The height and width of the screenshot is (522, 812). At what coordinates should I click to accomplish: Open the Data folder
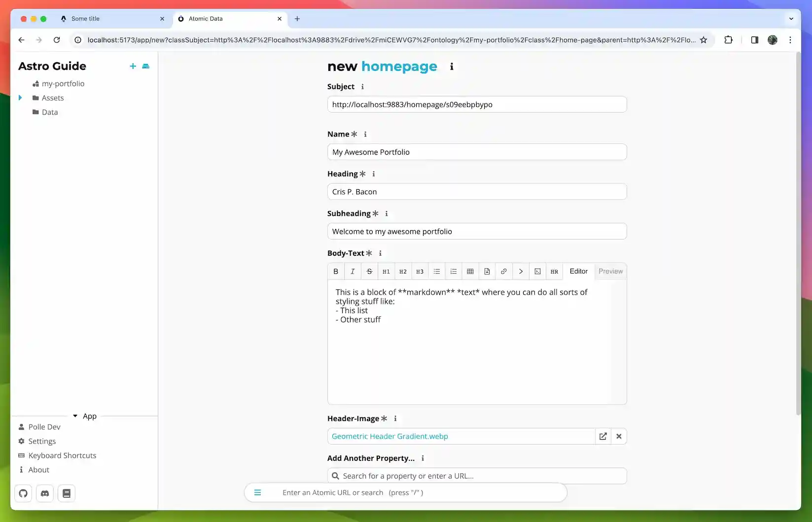click(x=50, y=112)
